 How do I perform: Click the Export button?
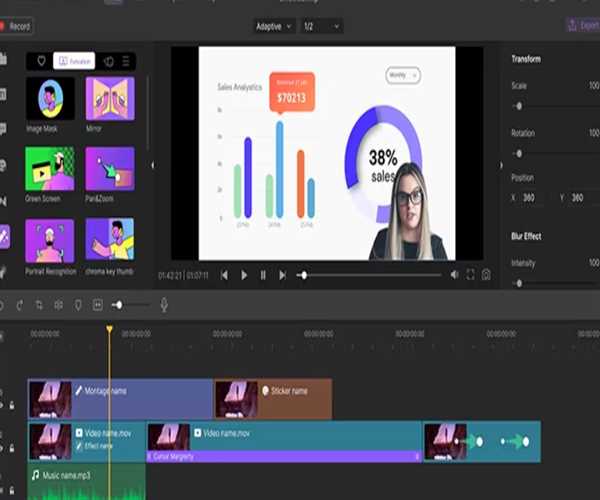[x=582, y=25]
